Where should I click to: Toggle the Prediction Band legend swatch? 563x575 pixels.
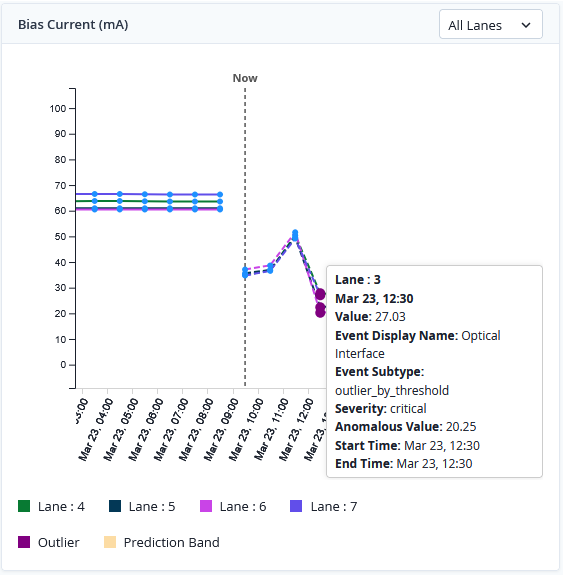(x=110, y=542)
